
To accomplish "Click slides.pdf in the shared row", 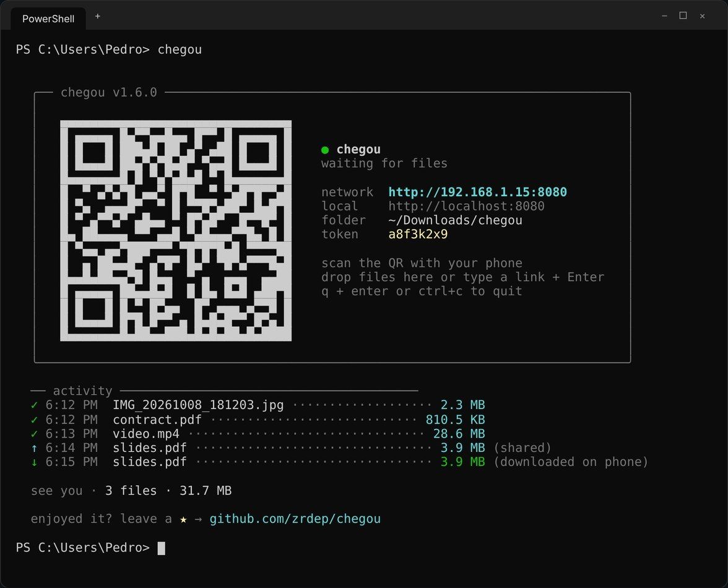I will 150,448.
